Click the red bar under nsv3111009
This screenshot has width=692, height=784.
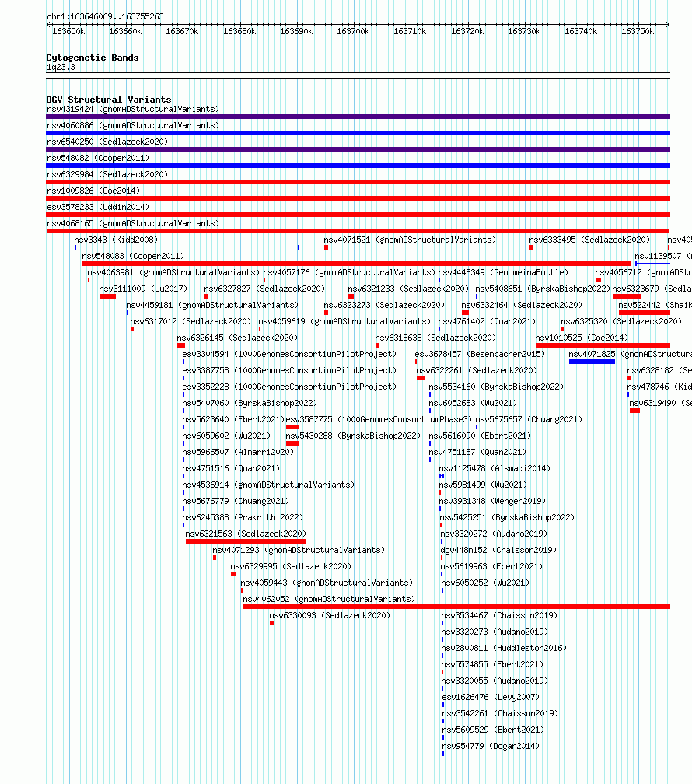(x=107, y=296)
